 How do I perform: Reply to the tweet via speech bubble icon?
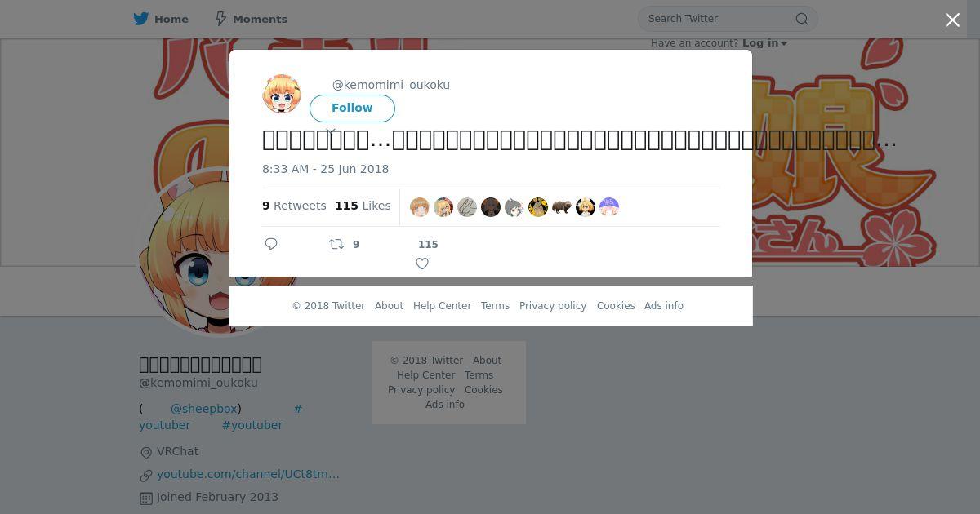[x=271, y=244]
